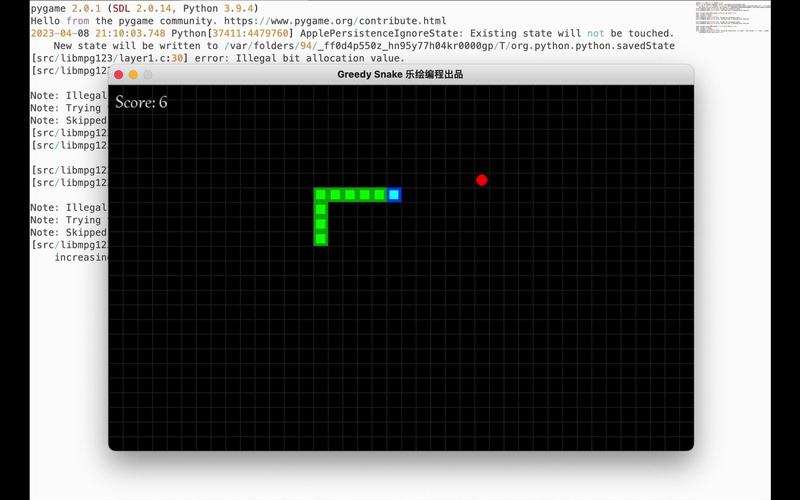Click the 'increasin' terminal line
This screenshot has width=800, height=500.
[x=81, y=257]
